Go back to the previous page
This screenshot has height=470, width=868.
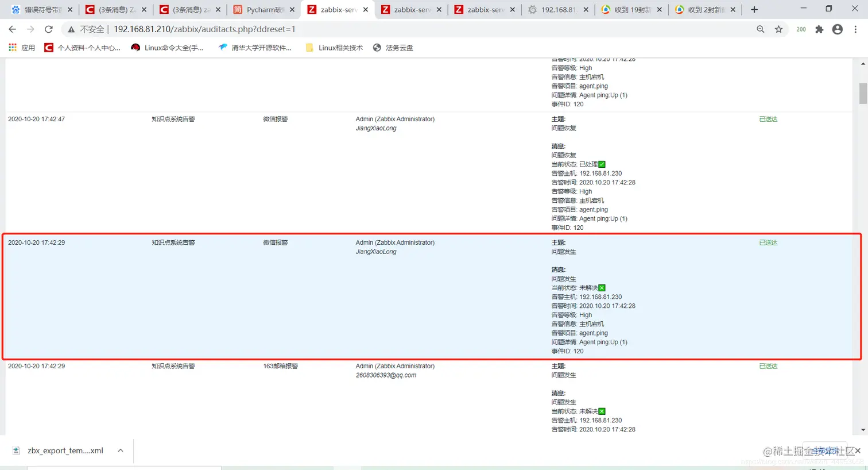pyautogui.click(x=13, y=29)
